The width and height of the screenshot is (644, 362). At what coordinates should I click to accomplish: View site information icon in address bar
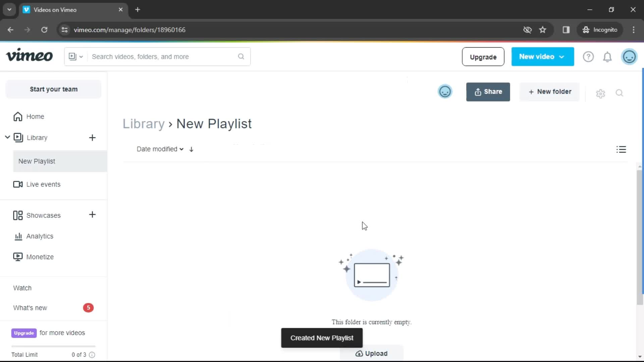pyautogui.click(x=64, y=30)
